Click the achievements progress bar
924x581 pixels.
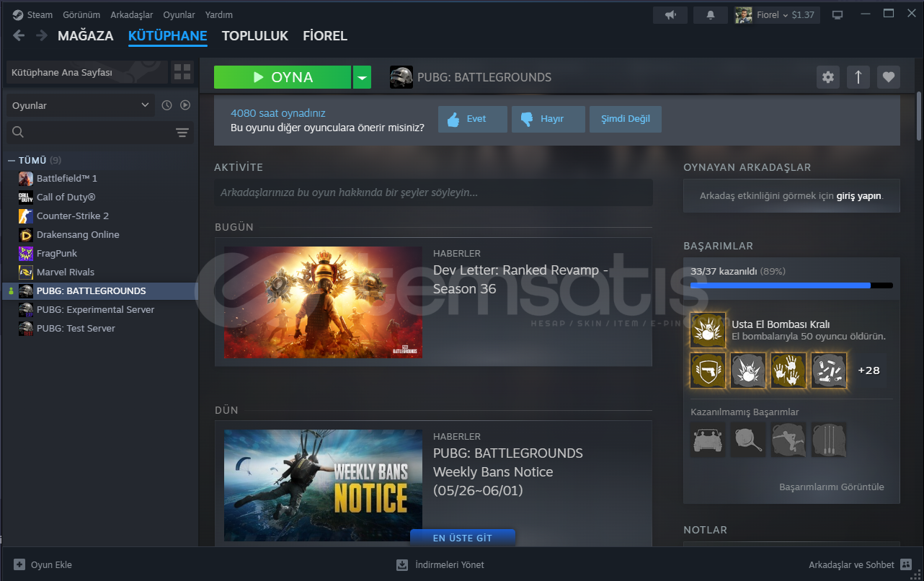[791, 285]
